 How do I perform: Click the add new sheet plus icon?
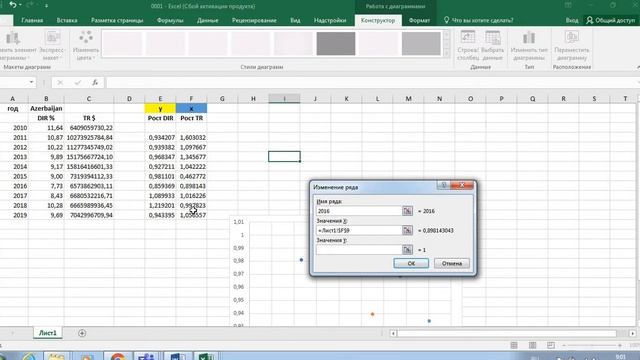[82, 333]
